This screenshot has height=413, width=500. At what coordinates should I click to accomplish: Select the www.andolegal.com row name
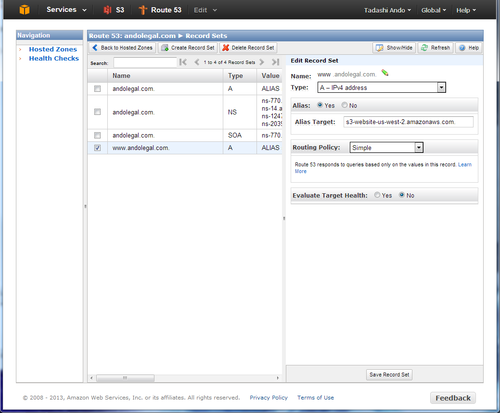140,148
